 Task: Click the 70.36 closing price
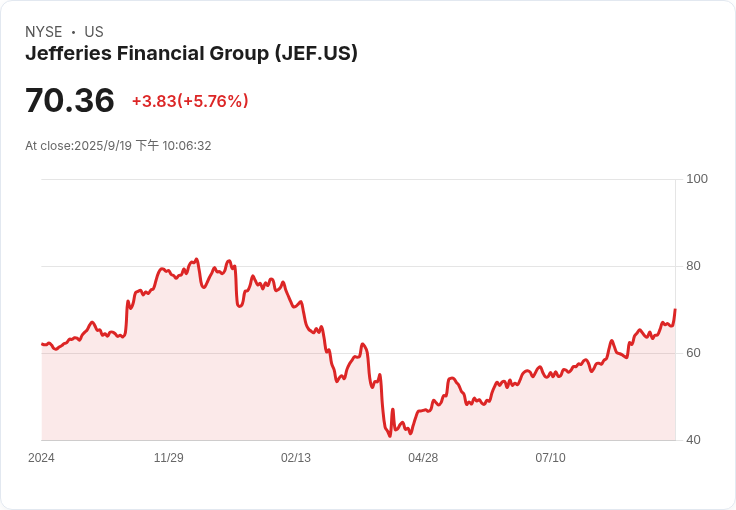pos(70,101)
